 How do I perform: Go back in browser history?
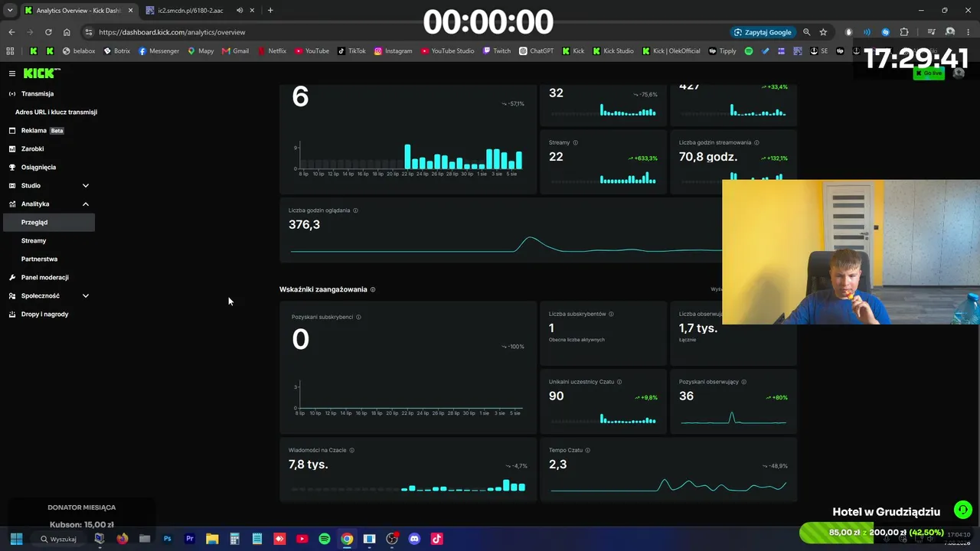(11, 32)
